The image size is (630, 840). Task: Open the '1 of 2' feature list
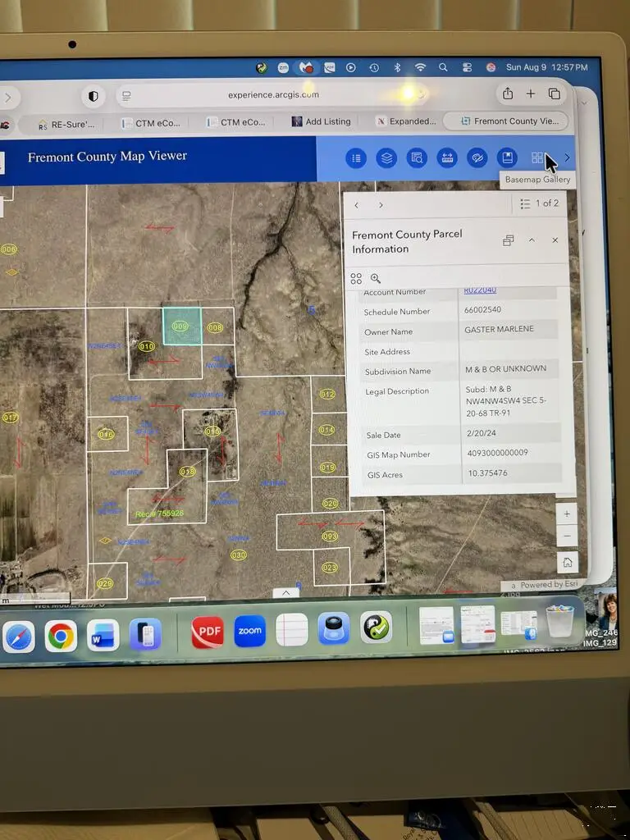(x=540, y=203)
